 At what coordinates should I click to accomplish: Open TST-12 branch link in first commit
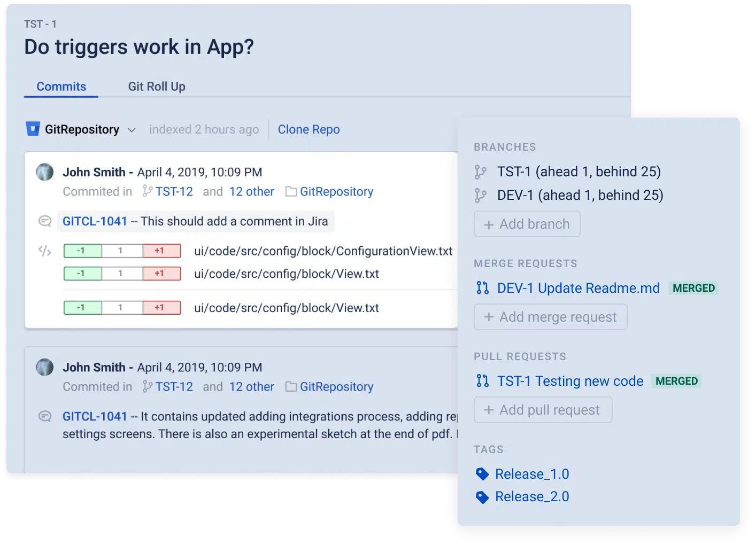point(174,191)
